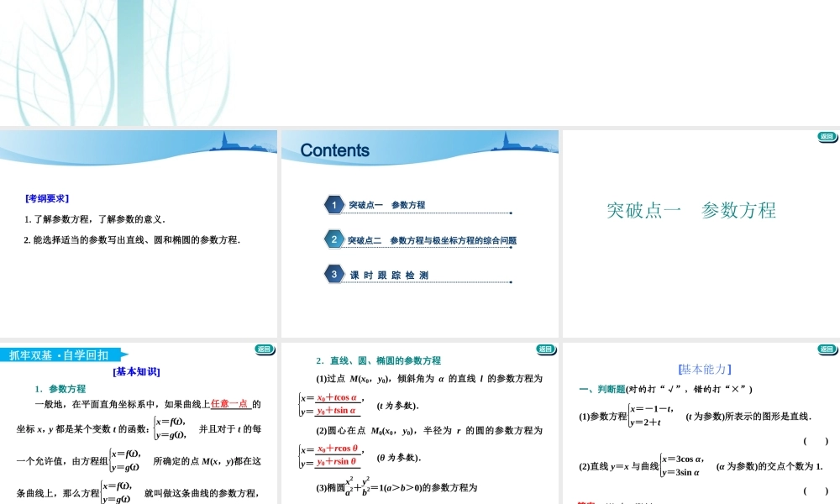Click the 返回 button beside 抓牢双基·自学回扣
Viewport: 840px width, 504px height.
tap(265, 349)
